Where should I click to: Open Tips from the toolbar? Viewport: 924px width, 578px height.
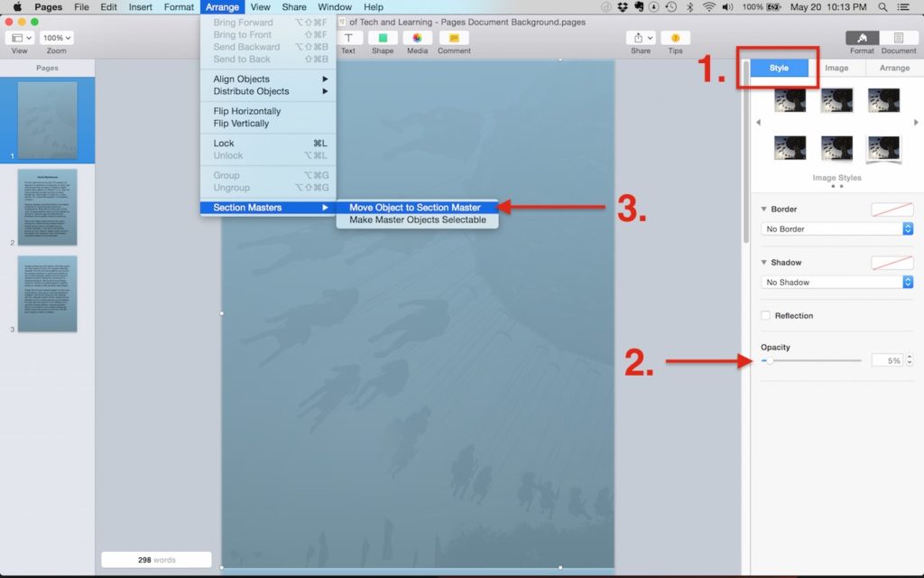click(674, 38)
